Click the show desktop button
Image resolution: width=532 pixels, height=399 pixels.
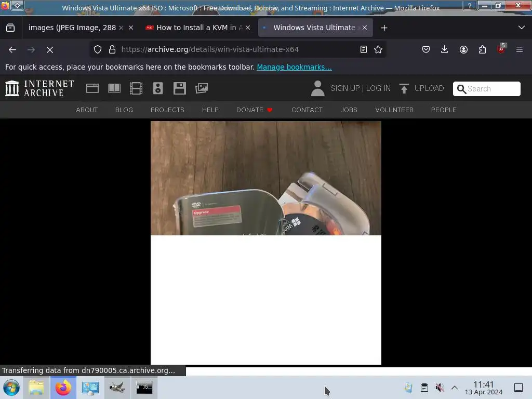pos(518,388)
